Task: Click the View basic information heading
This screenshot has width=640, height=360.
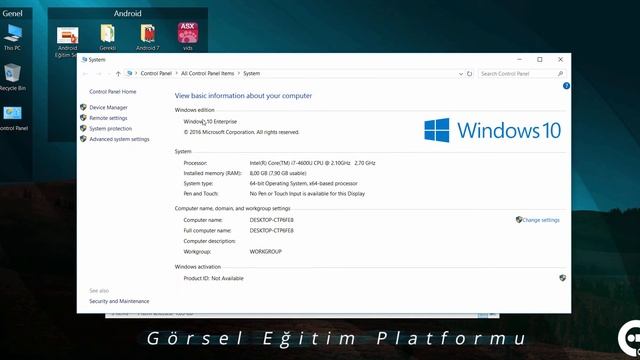Action: pyautogui.click(x=243, y=96)
